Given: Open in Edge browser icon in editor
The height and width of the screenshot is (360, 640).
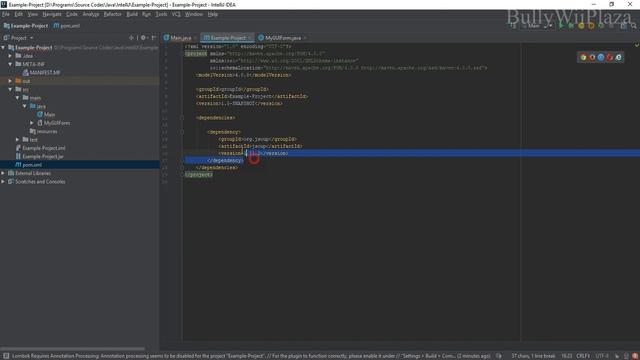Looking at the screenshot, I should tap(619, 58).
